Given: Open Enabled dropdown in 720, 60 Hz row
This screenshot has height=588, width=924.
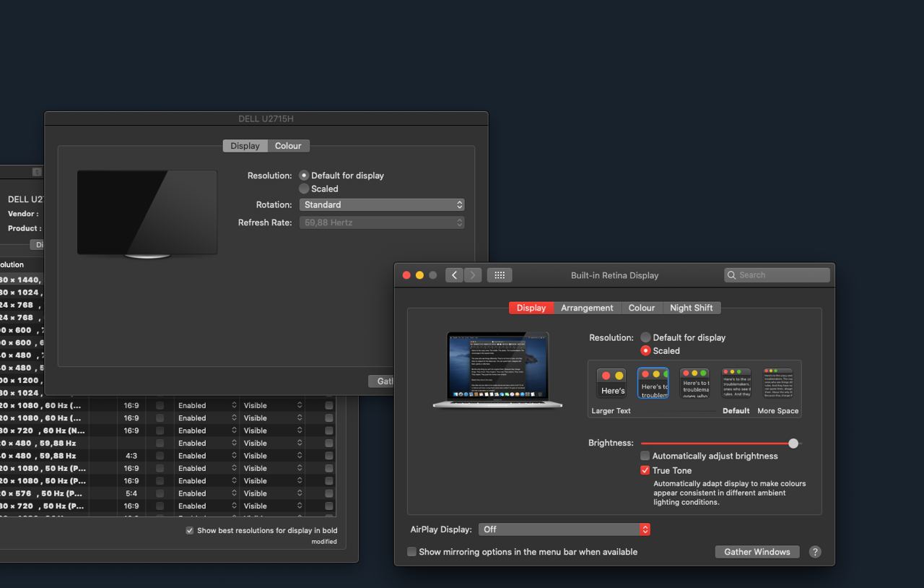Looking at the screenshot, I should [207, 431].
